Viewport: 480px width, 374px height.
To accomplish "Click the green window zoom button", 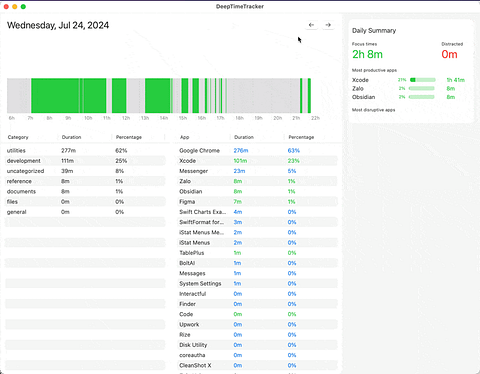I will pyautogui.click(x=23, y=7).
